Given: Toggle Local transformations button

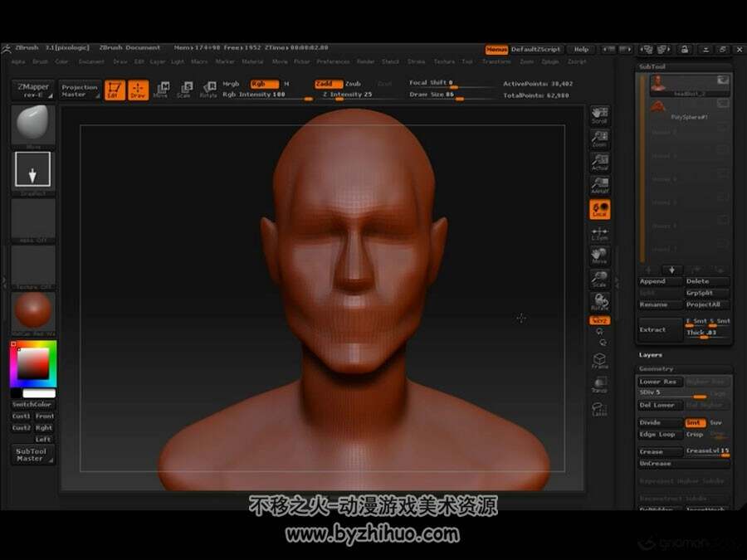Looking at the screenshot, I should [x=599, y=210].
